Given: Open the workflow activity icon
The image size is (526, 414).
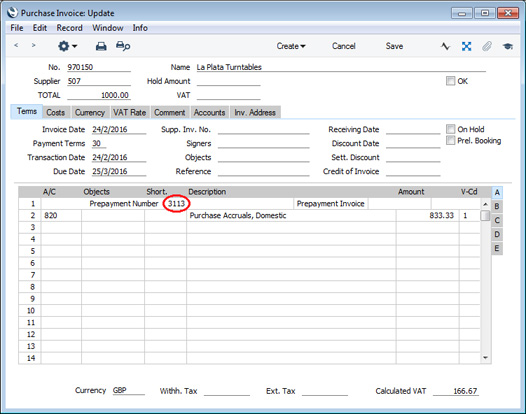Looking at the screenshot, I should pos(445,46).
